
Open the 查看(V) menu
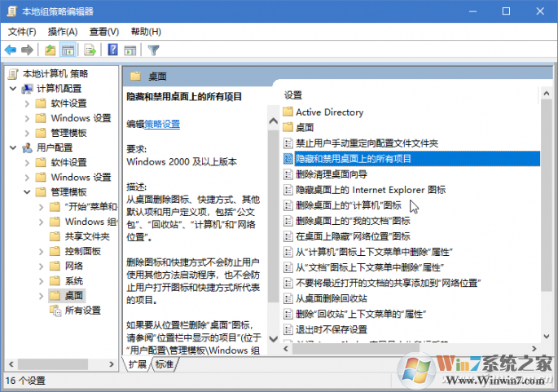(104, 32)
